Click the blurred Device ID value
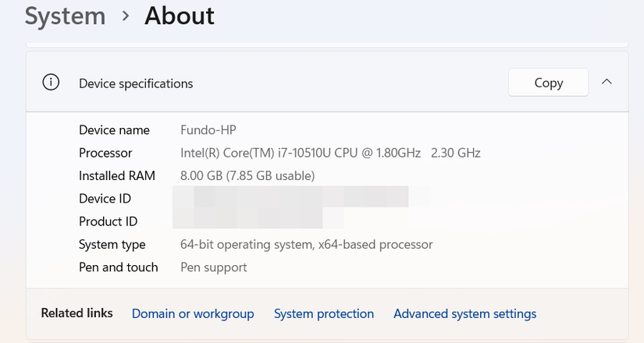The image size is (644, 343). [290, 198]
